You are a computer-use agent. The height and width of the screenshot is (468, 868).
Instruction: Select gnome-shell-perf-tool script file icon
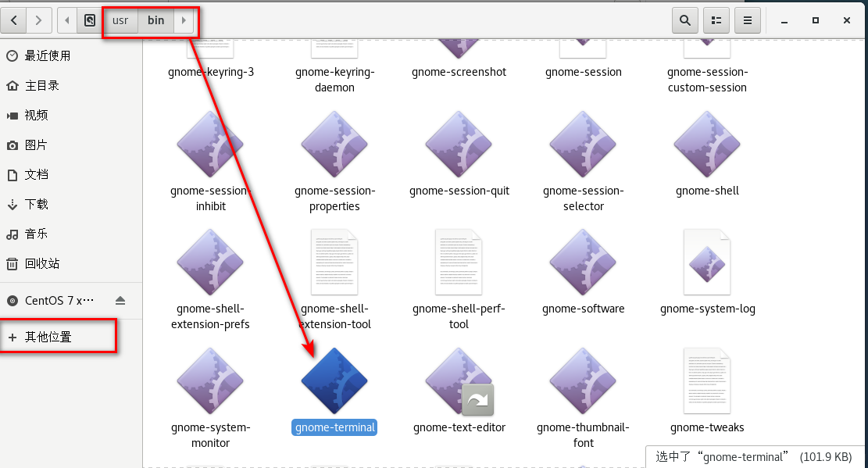coord(459,262)
